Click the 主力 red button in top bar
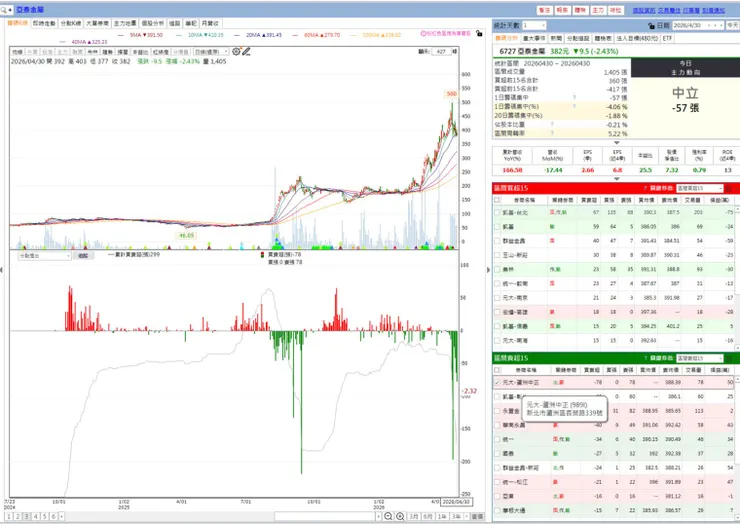740x524 pixels. (x=598, y=10)
